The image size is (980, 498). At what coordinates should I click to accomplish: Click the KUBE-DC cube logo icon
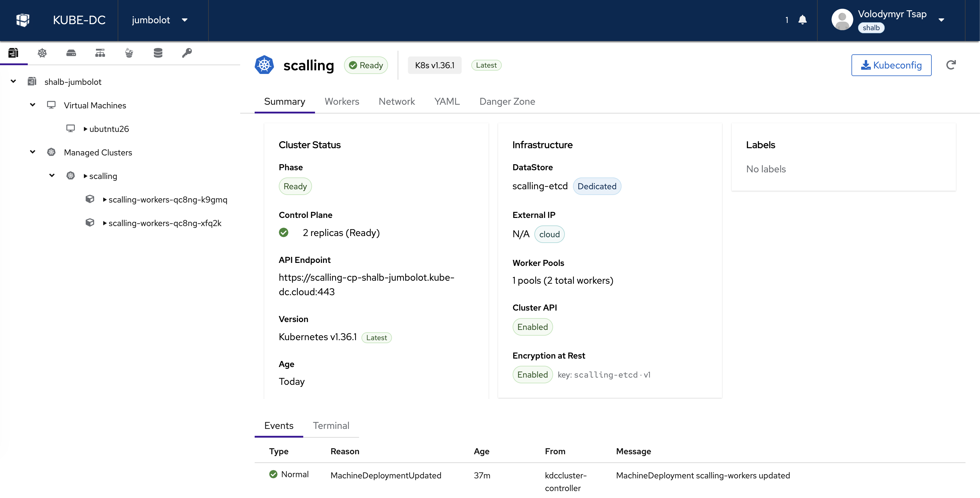coord(23,20)
